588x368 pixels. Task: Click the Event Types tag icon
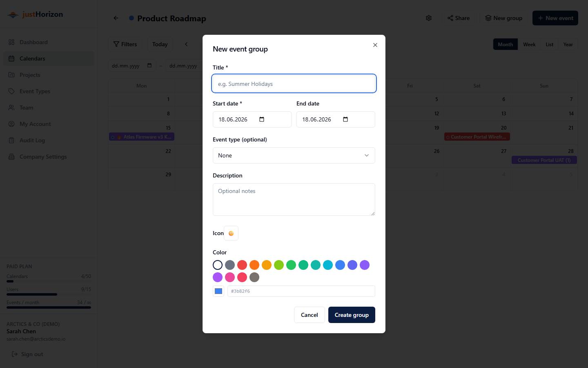tap(11, 91)
